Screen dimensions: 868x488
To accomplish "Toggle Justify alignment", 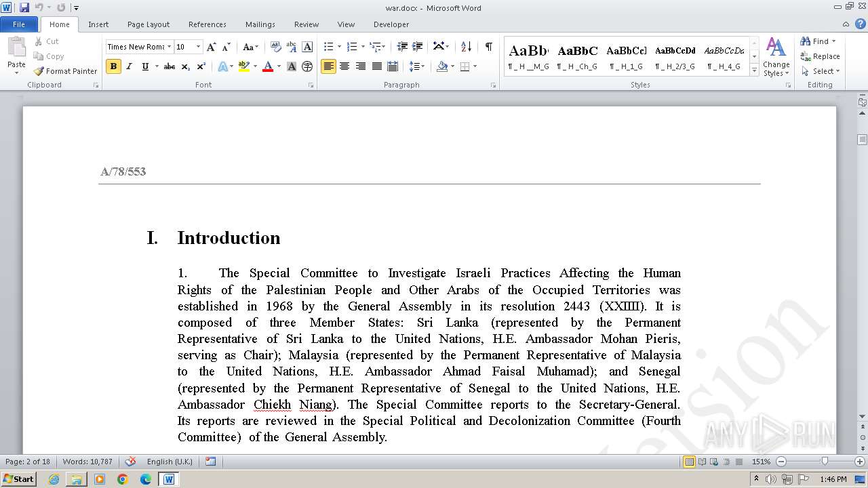I will point(377,66).
